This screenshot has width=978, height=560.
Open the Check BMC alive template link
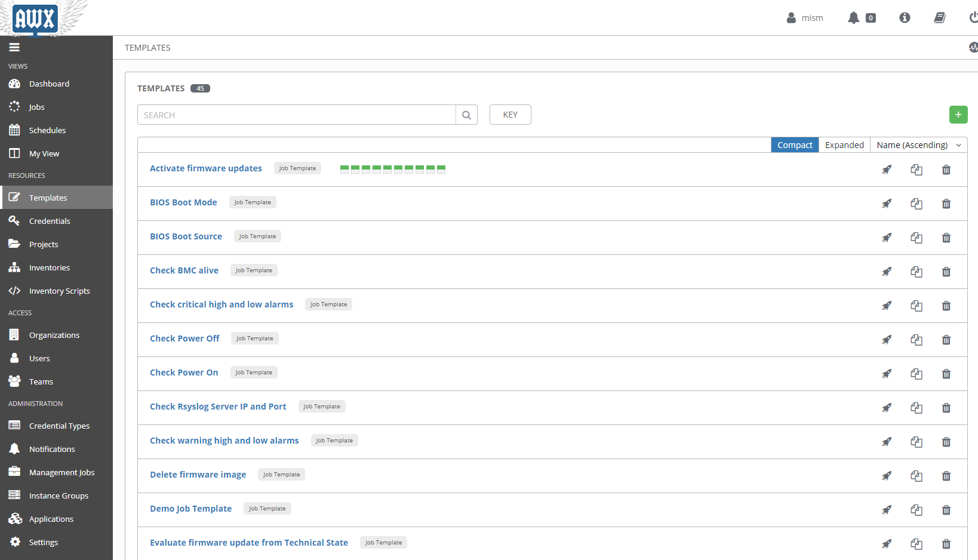coord(184,270)
